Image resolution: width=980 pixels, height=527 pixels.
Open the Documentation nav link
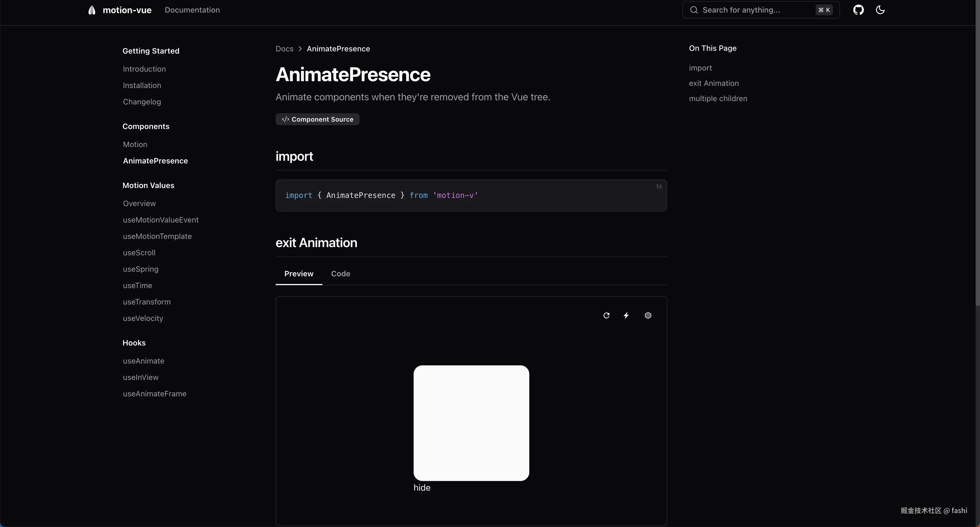(x=192, y=10)
